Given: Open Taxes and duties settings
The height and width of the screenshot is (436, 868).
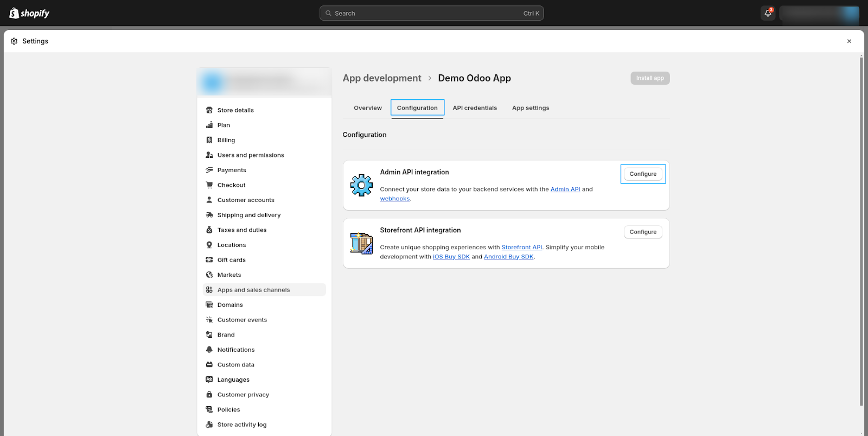Looking at the screenshot, I should pyautogui.click(x=264, y=230).
